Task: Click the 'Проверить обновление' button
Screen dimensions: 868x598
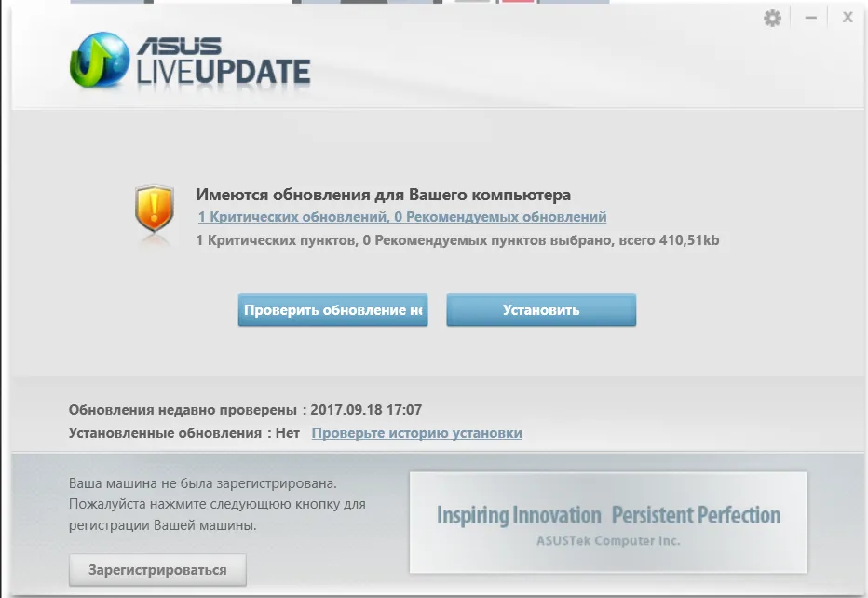Action: pyautogui.click(x=332, y=310)
